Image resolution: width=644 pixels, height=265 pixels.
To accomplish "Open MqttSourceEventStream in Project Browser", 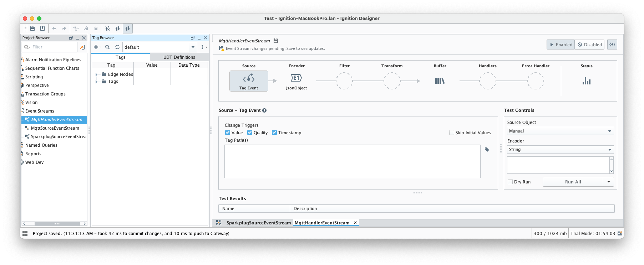I will click(55, 128).
